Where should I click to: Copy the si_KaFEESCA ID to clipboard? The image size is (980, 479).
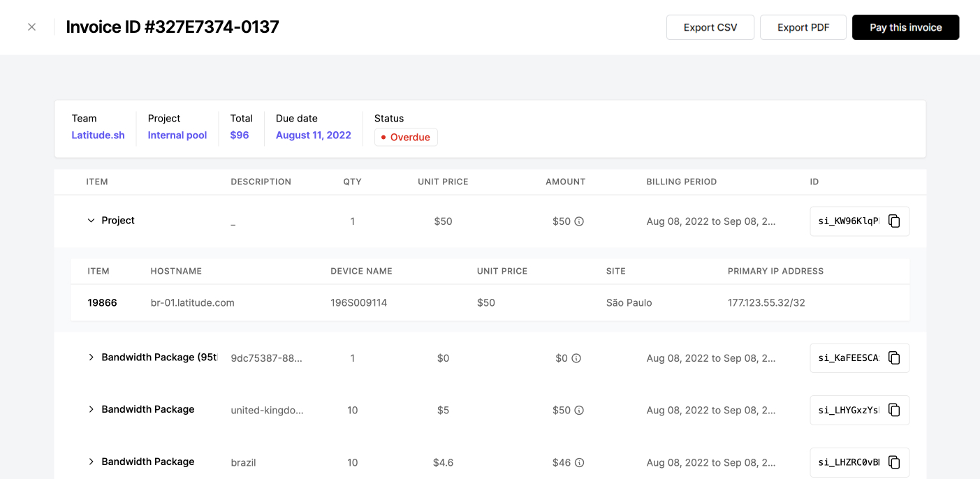pos(894,358)
